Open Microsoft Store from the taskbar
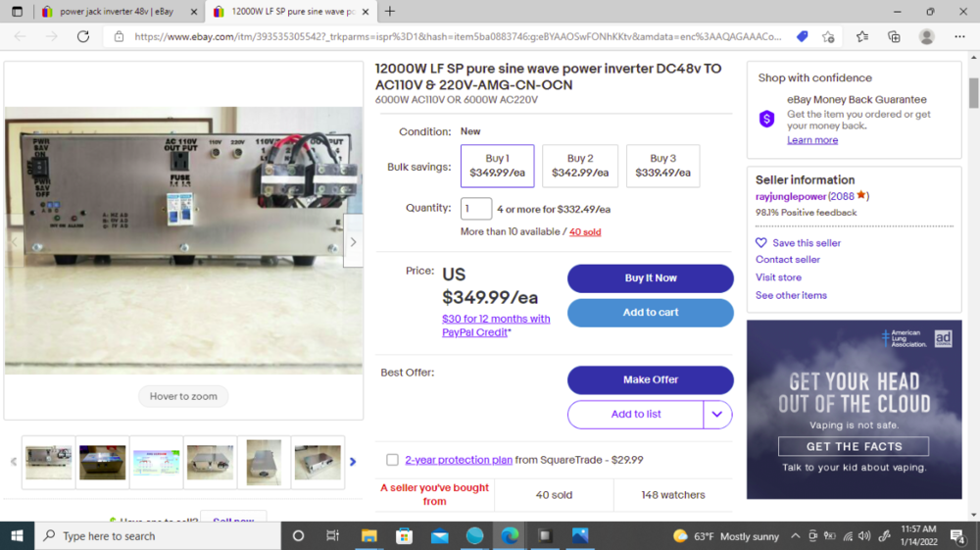 click(405, 536)
